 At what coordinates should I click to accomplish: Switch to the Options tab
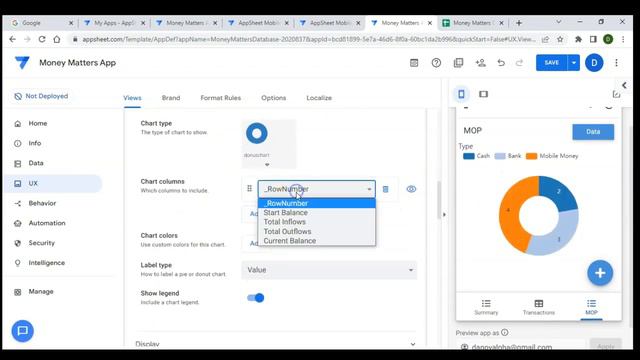(273, 98)
